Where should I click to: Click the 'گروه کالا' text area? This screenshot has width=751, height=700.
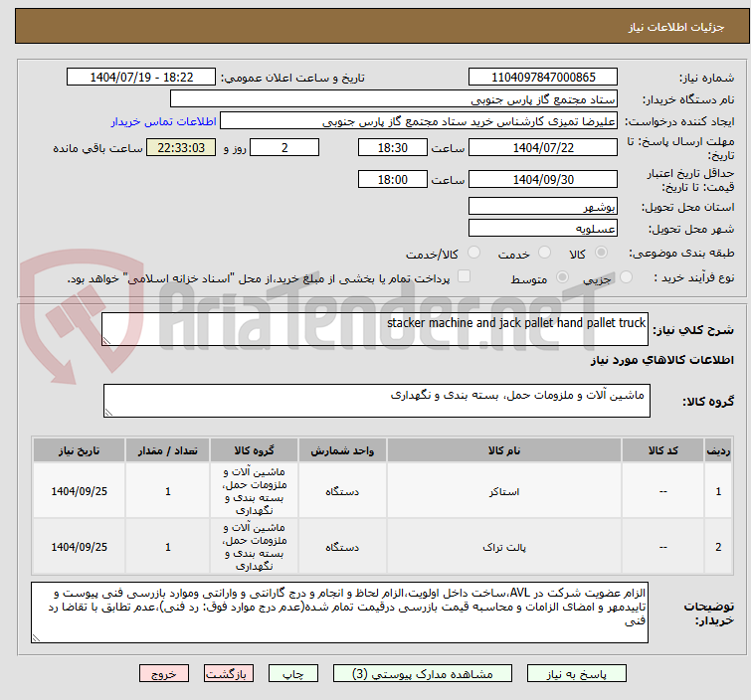click(x=376, y=402)
